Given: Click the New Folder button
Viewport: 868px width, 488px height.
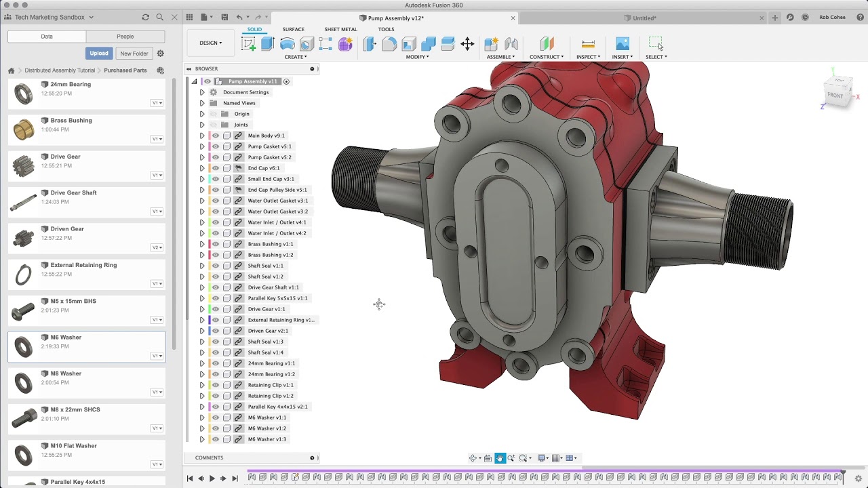Looking at the screenshot, I should coord(134,54).
